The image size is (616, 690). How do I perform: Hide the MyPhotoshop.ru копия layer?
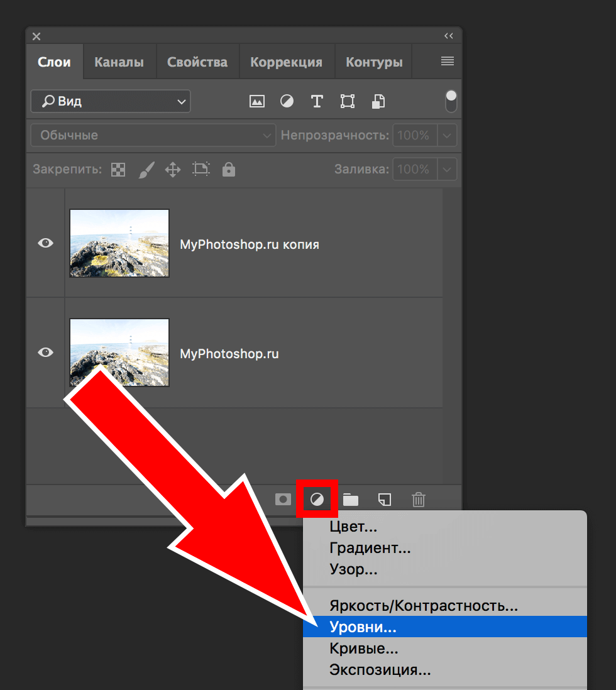pos(45,243)
